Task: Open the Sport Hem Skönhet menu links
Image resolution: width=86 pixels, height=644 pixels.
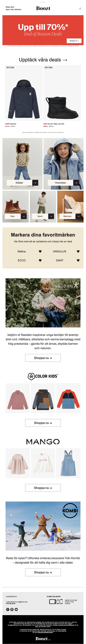Action: coord(14,9)
